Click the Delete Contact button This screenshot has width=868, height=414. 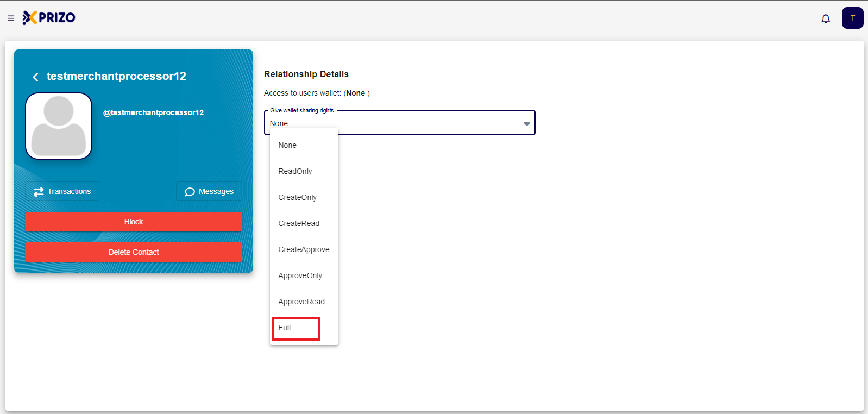coord(134,252)
